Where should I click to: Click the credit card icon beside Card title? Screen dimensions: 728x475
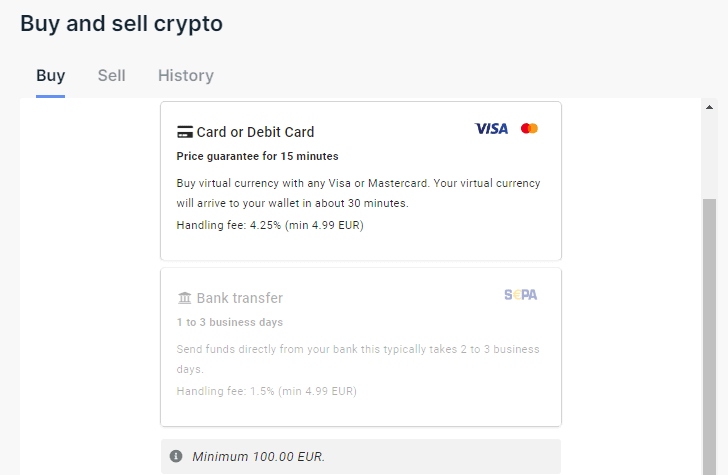[x=184, y=132]
